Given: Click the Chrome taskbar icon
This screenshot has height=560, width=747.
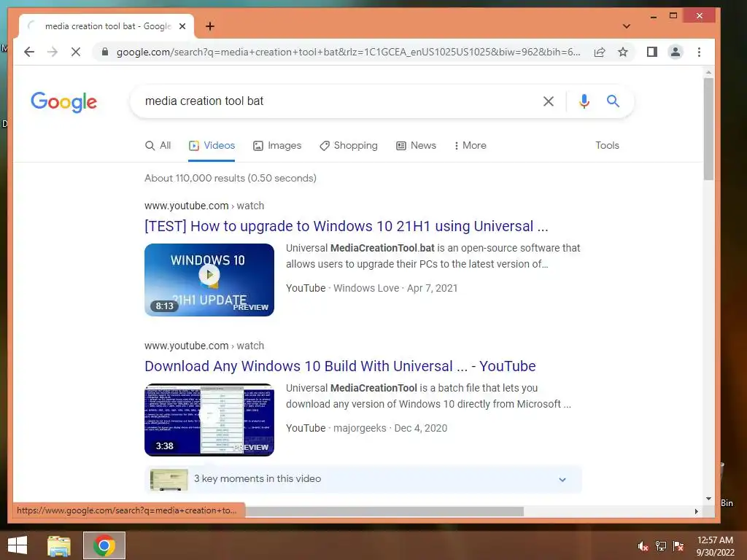Looking at the screenshot, I should [x=104, y=545].
